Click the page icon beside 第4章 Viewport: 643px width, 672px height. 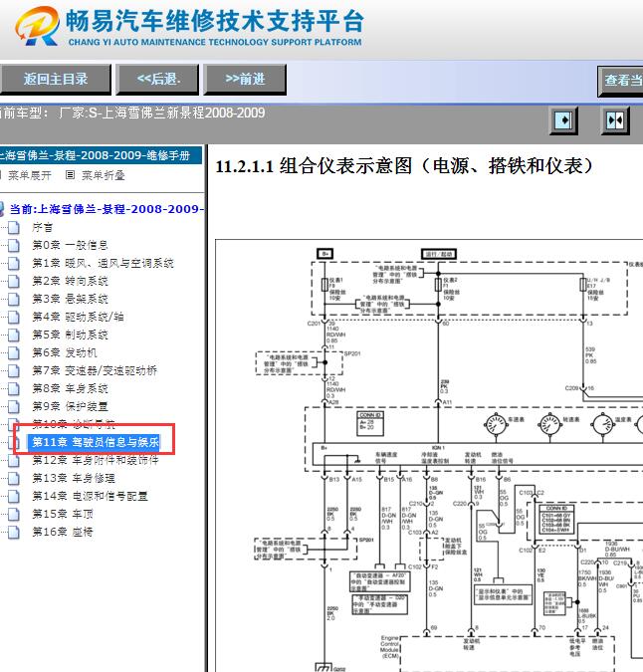tap(14, 317)
